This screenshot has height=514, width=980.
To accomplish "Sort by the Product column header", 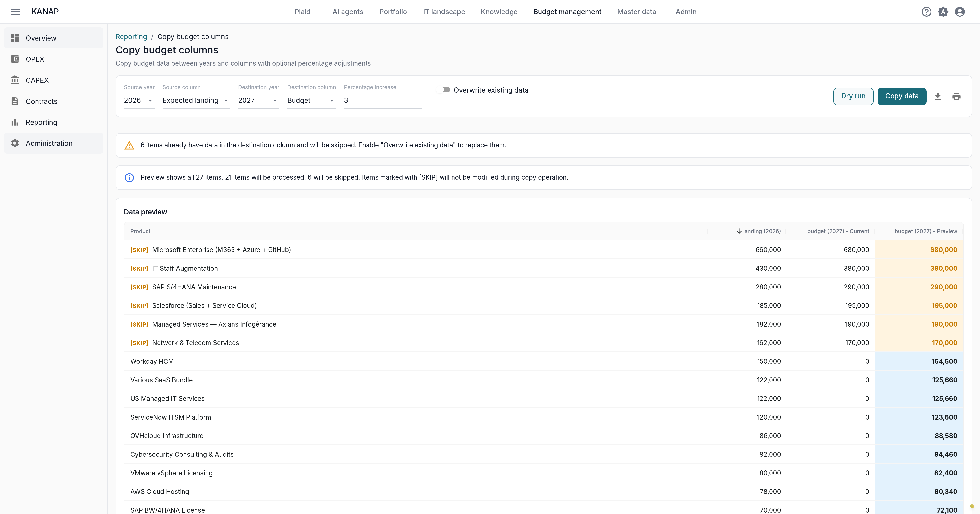I will 140,231.
